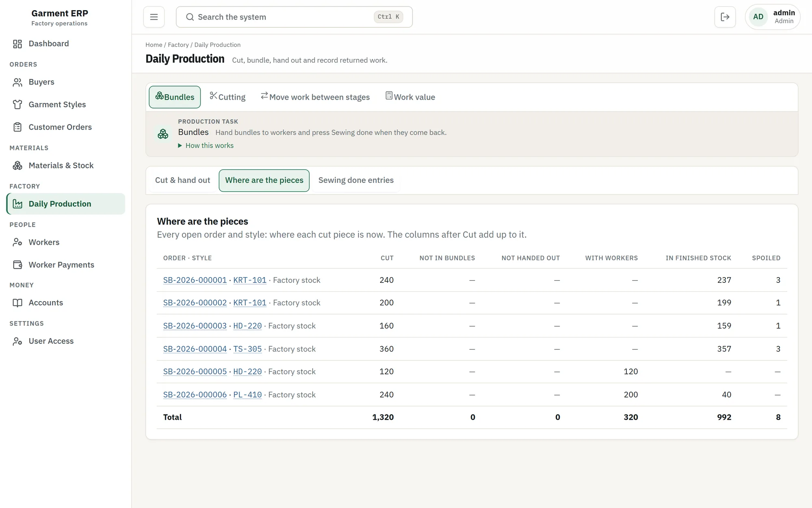Click the Worker Payments wallet icon

(x=17, y=265)
